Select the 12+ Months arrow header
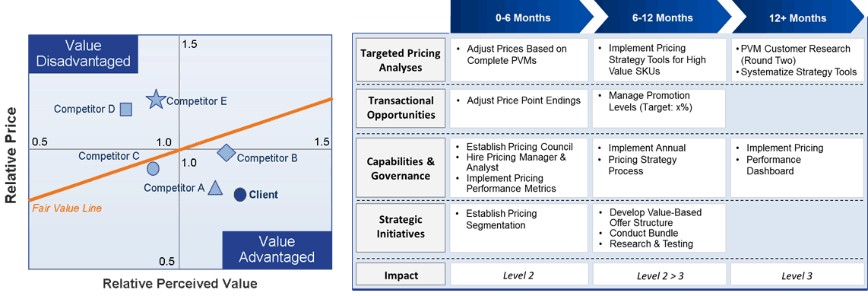 tap(798, 18)
